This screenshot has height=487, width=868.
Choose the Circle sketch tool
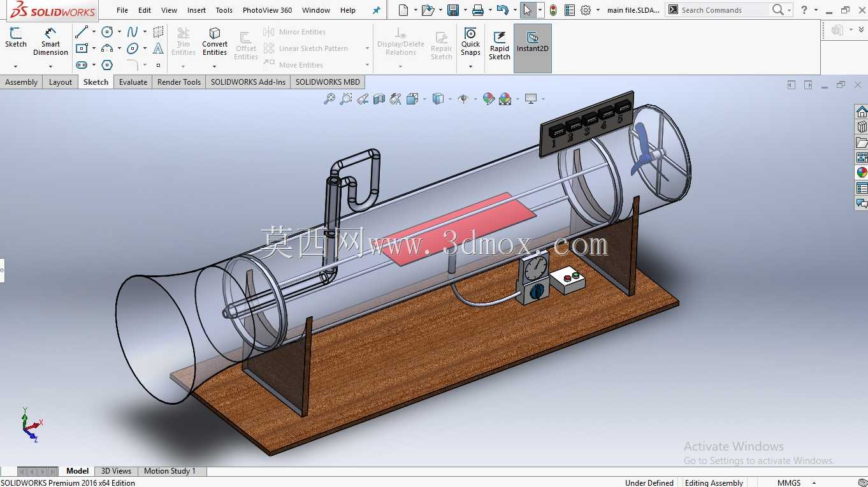point(107,32)
